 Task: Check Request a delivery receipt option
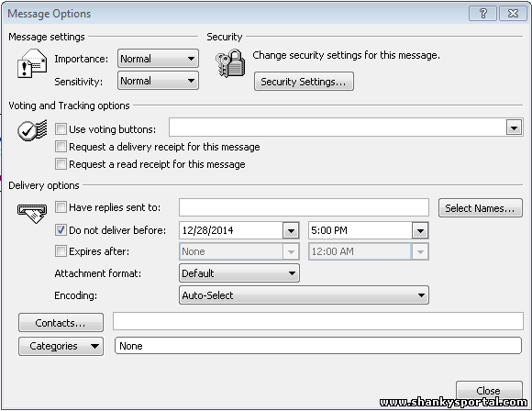click(61, 147)
